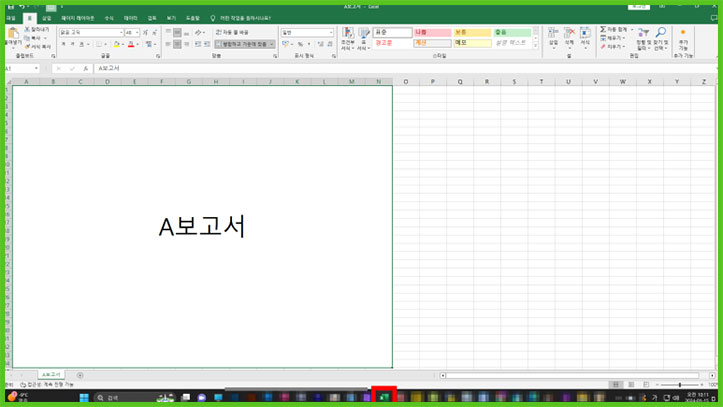Open Format as Table (표 서식)
Image resolution: width=723 pixels, height=407 pixels.
click(x=364, y=38)
